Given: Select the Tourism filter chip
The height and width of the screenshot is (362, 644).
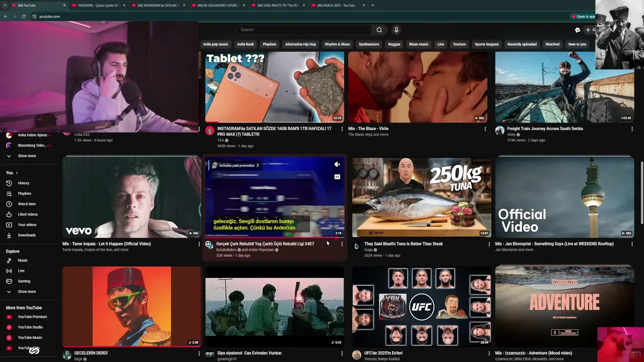Looking at the screenshot, I should click(459, 44).
